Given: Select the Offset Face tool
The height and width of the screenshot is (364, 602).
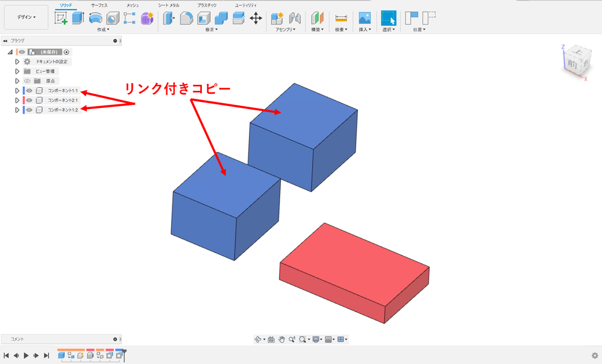Looking at the screenshot, I should point(239,18).
